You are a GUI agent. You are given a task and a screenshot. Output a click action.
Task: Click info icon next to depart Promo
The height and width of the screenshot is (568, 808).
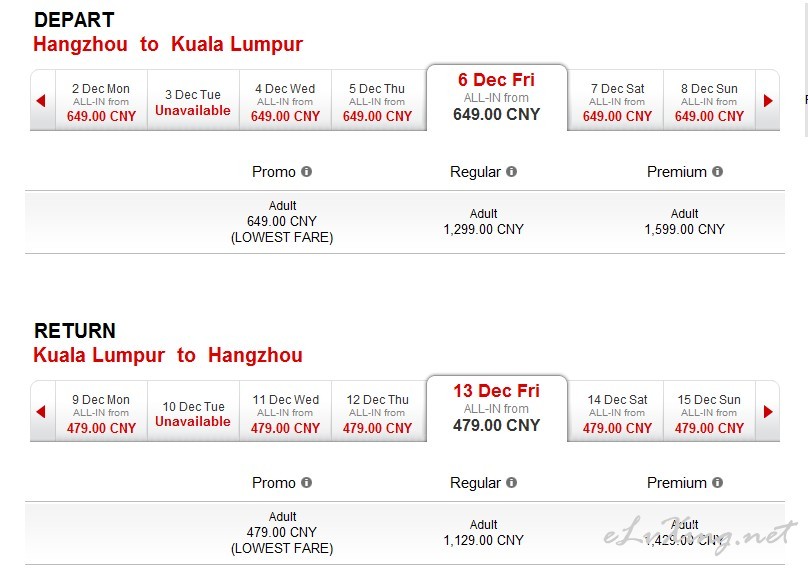[x=306, y=172]
